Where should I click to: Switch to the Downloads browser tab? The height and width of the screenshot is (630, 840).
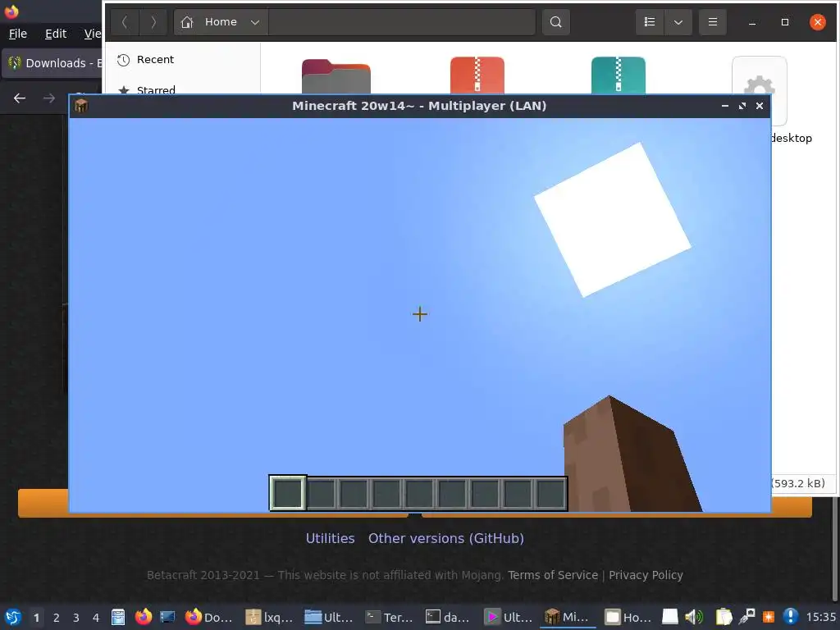(52, 63)
